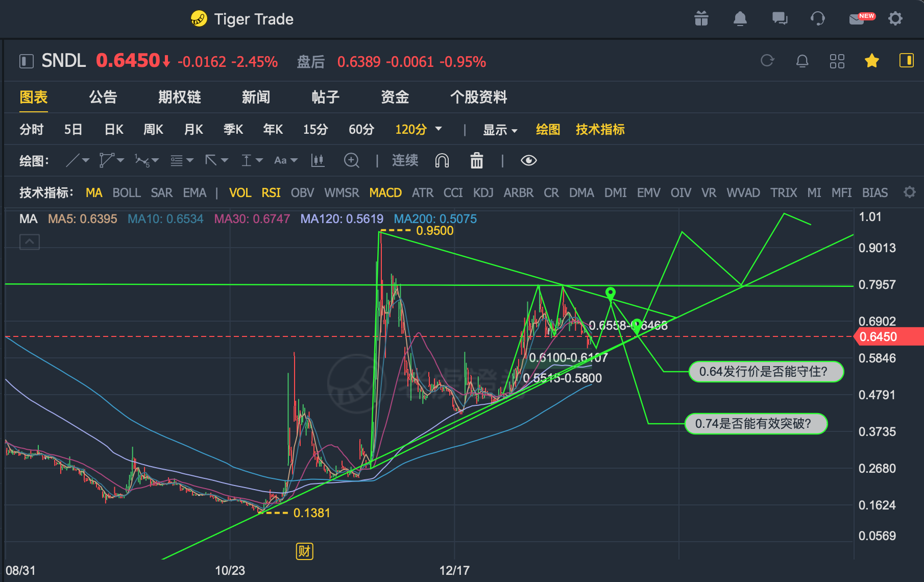
Task: Switch to the 期权链 tab
Action: click(179, 97)
